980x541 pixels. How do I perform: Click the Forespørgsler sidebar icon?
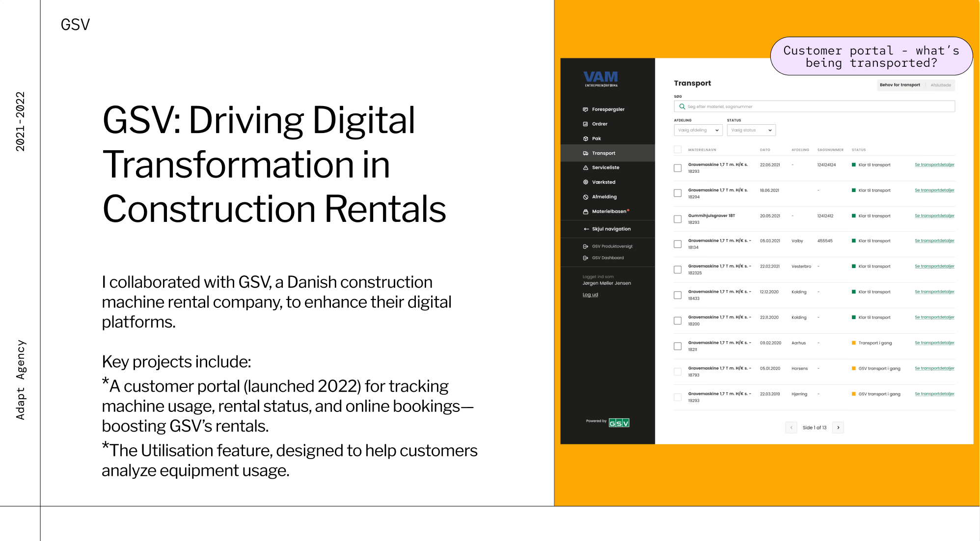pyautogui.click(x=585, y=109)
